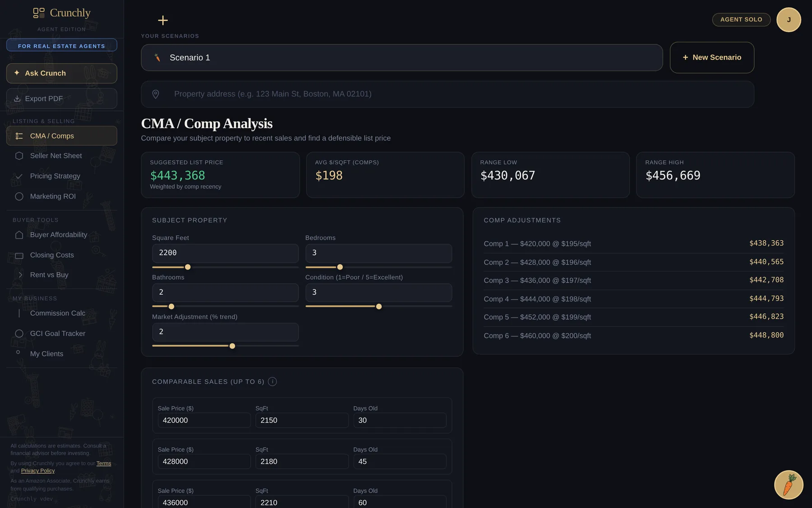
Task: Open the Privacy Policy link
Action: 38,471
